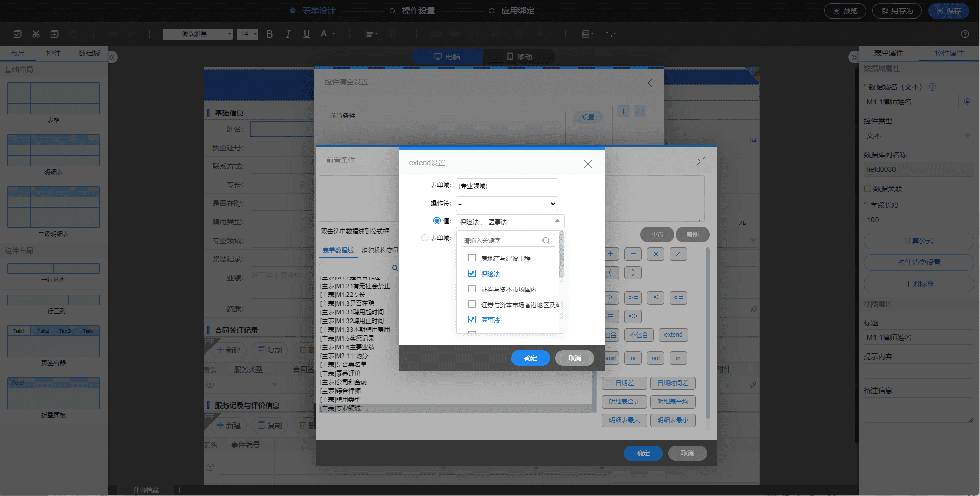Collapse the 值 multi-select dropdown

coord(557,221)
